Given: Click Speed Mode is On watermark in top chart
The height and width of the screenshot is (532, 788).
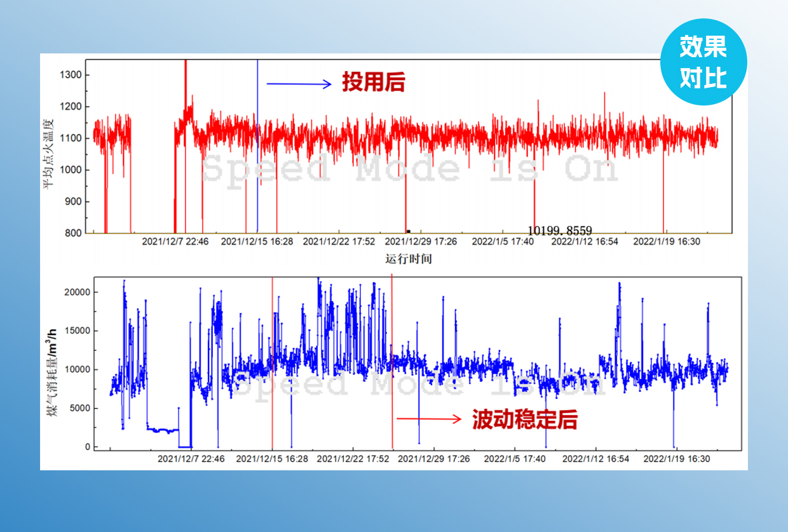Looking at the screenshot, I should [409, 170].
